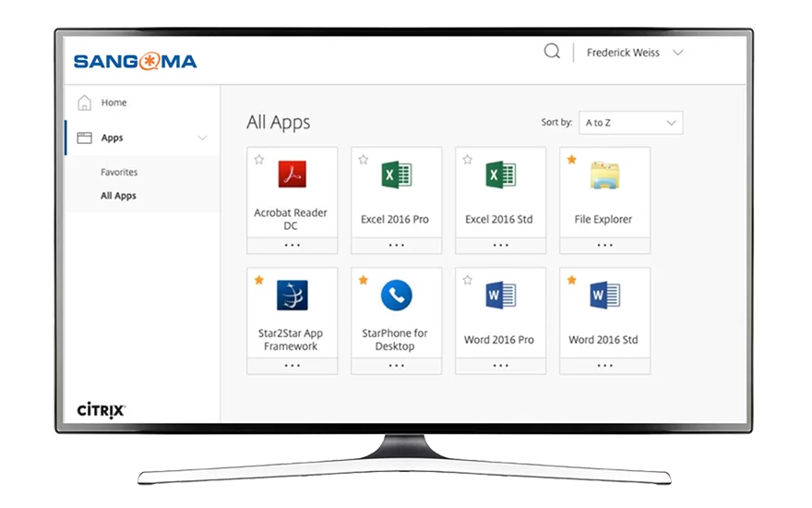The height and width of the screenshot is (508, 812).
Task: Launch Word 2016 Std app icon
Action: [605, 296]
